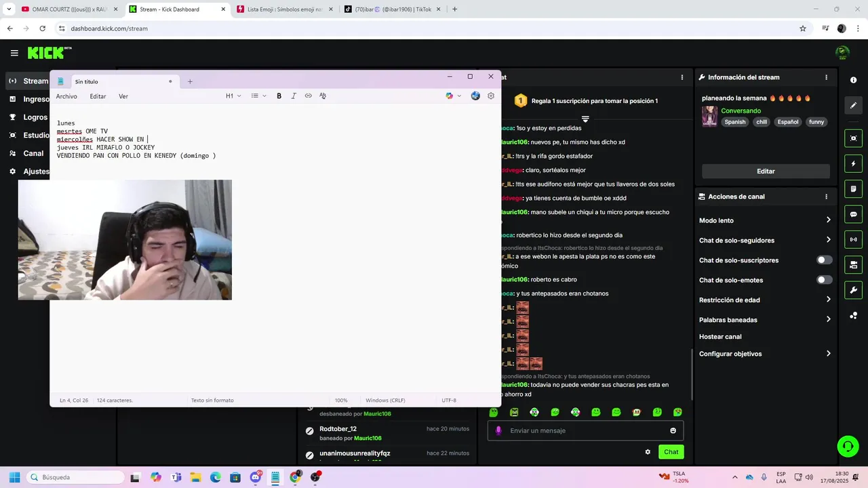
Task: Open Microsoft Teams from taskbar
Action: point(176,477)
